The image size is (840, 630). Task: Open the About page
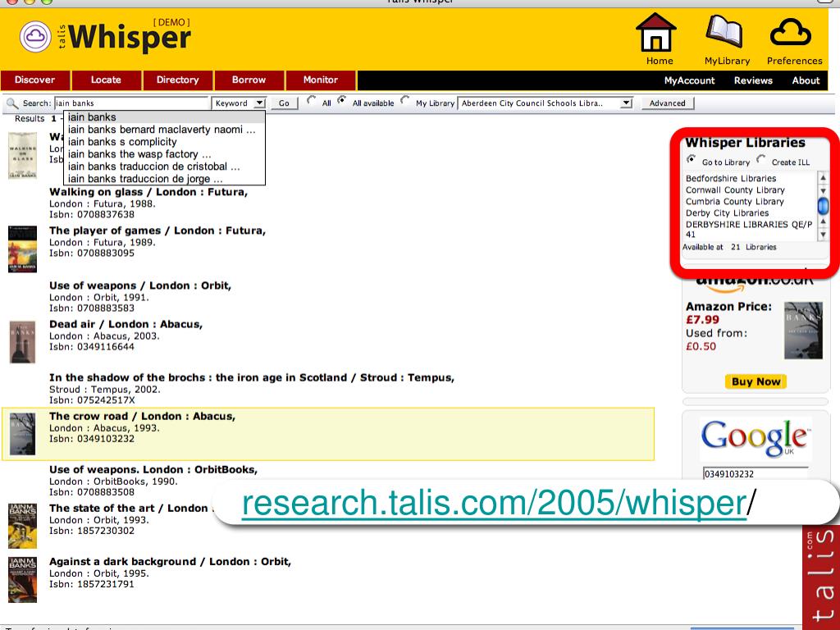(806, 80)
